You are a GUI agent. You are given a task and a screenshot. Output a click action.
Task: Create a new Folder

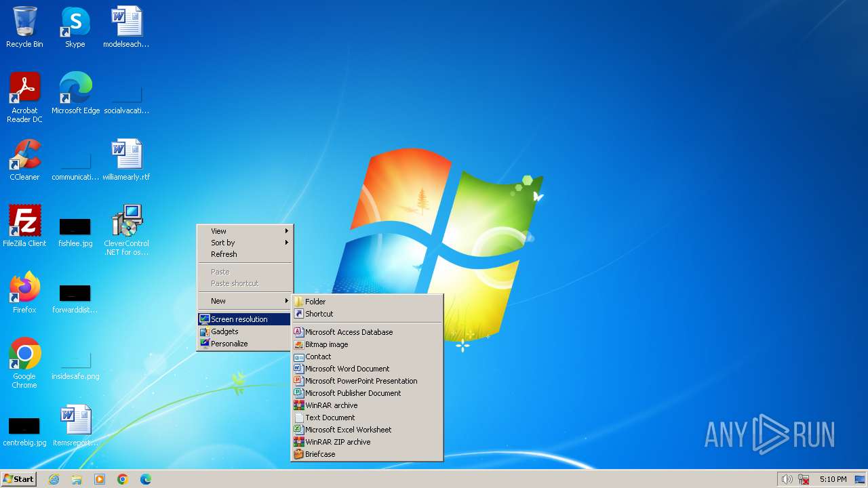pos(367,302)
